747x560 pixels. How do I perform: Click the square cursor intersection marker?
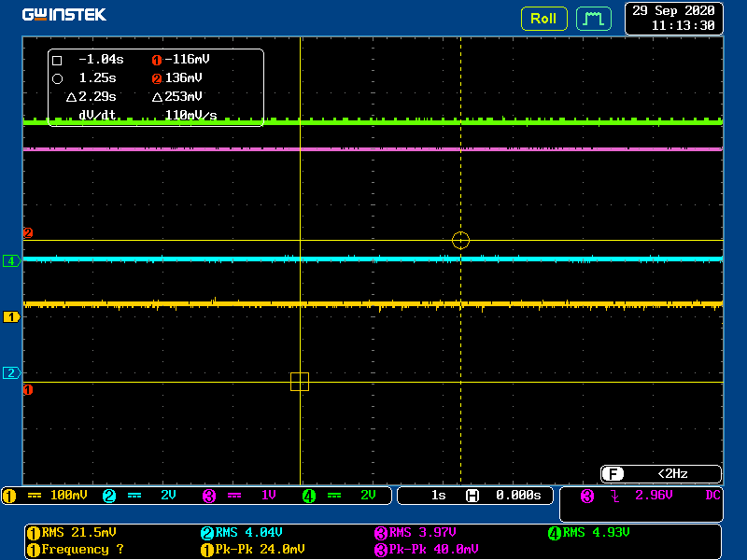(x=300, y=381)
